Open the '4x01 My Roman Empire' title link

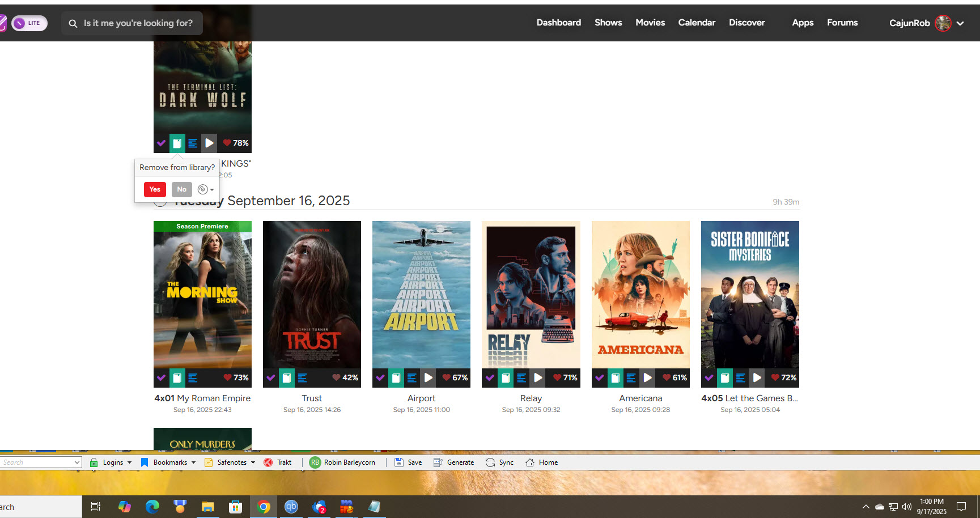(x=202, y=398)
